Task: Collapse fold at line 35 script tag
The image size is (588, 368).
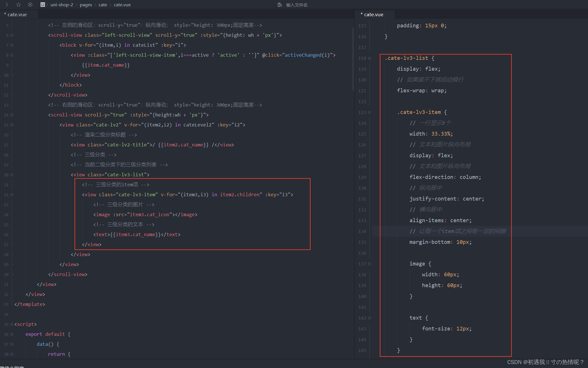Action: 12,324
